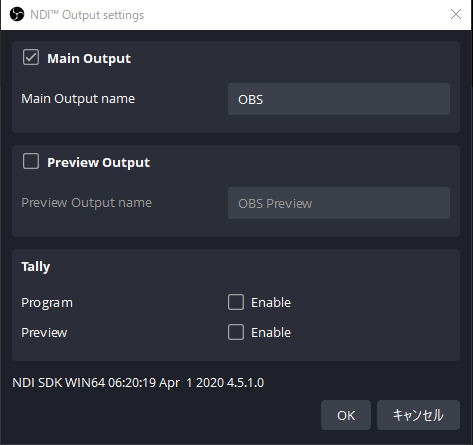Click the キャンセル button
This screenshot has width=473, height=445.
(x=418, y=415)
